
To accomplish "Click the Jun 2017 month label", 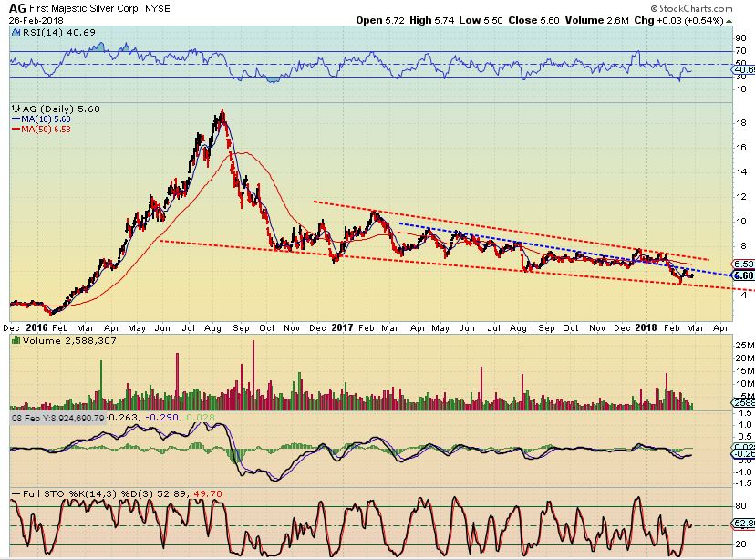I will [x=467, y=328].
